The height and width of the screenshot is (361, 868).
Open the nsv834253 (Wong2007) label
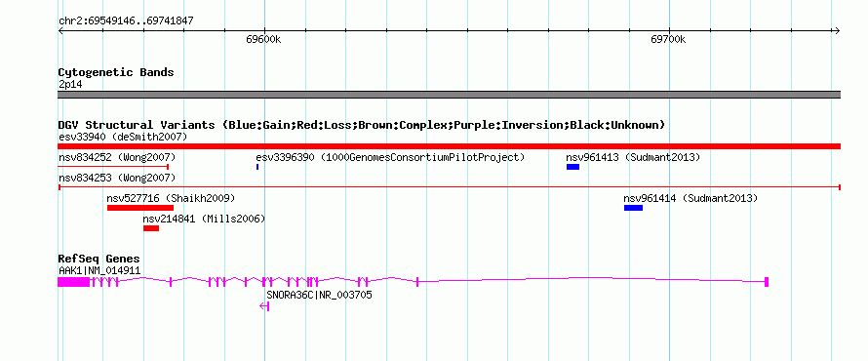point(117,178)
